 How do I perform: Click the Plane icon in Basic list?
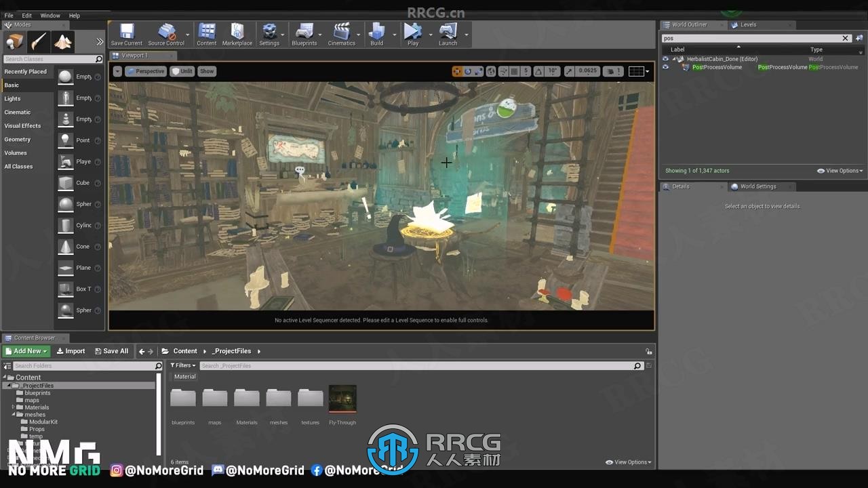click(x=65, y=268)
